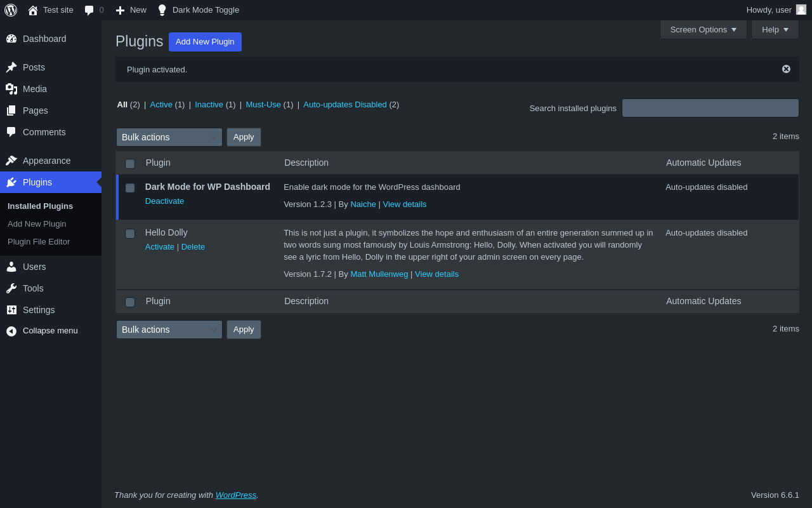Open the Media menu item
Image resolution: width=812 pixels, height=508 pixels.
point(51,89)
